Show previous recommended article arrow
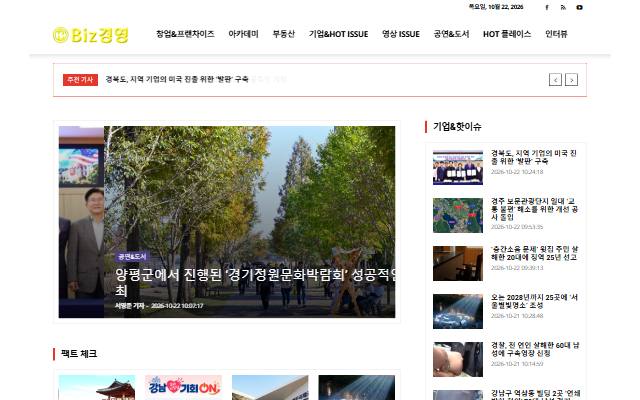The height and width of the screenshot is (400, 640). 555,80
